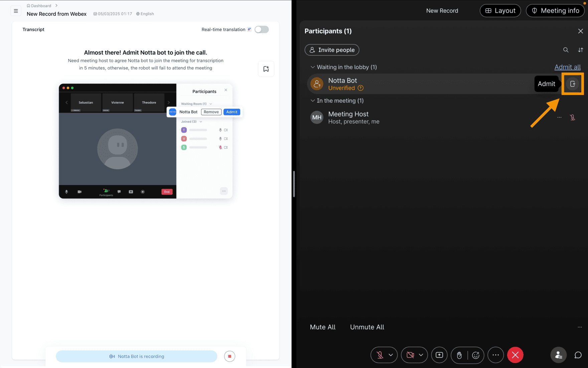Click Invite people button
588x368 pixels.
[332, 50]
